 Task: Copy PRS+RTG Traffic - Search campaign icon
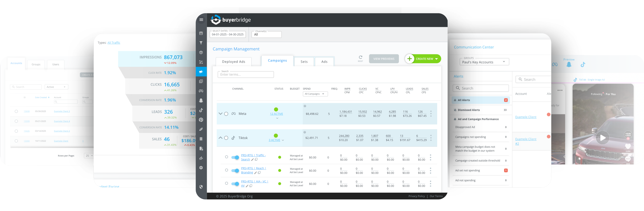(256, 159)
